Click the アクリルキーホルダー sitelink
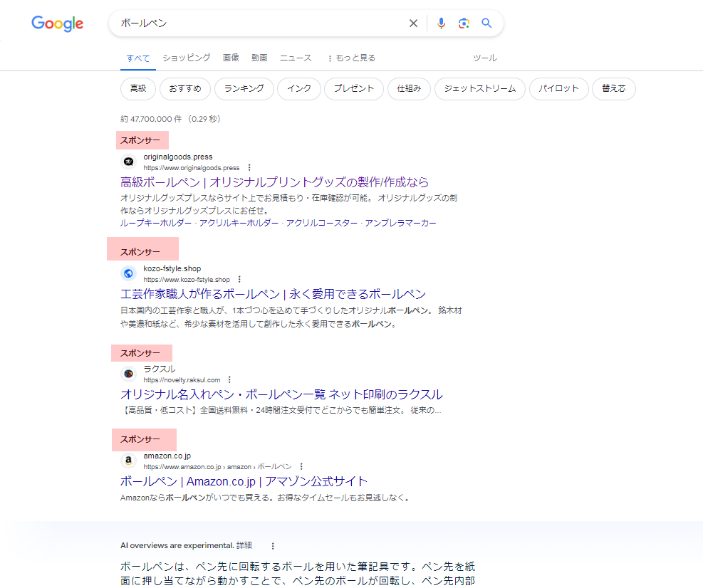Screen dimensions: 703x588 [x=239, y=223]
